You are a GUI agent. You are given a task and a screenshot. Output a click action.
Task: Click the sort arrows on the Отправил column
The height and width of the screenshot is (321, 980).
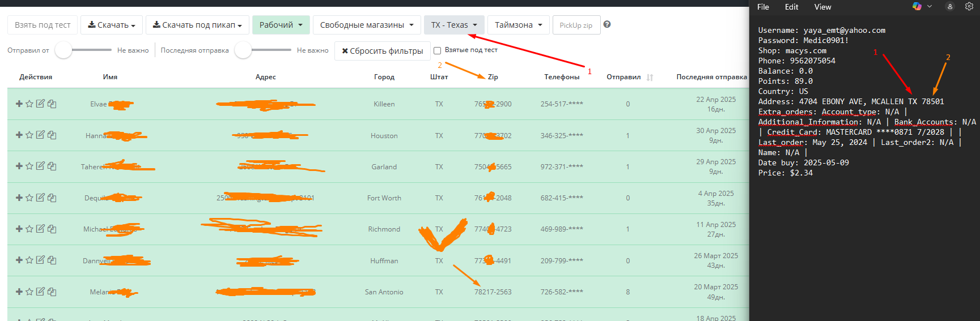[650, 78]
